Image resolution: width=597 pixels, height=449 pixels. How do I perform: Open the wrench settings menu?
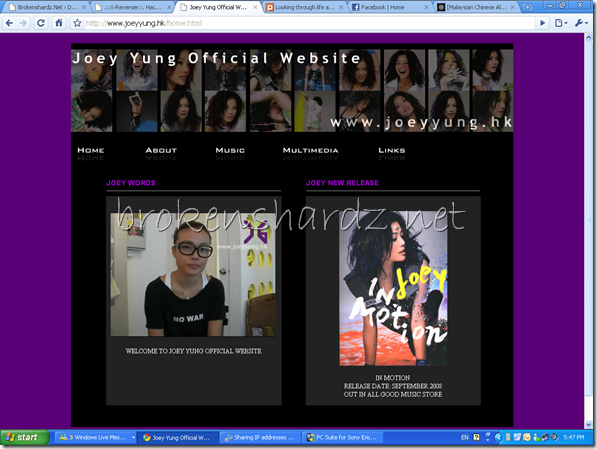(x=581, y=23)
